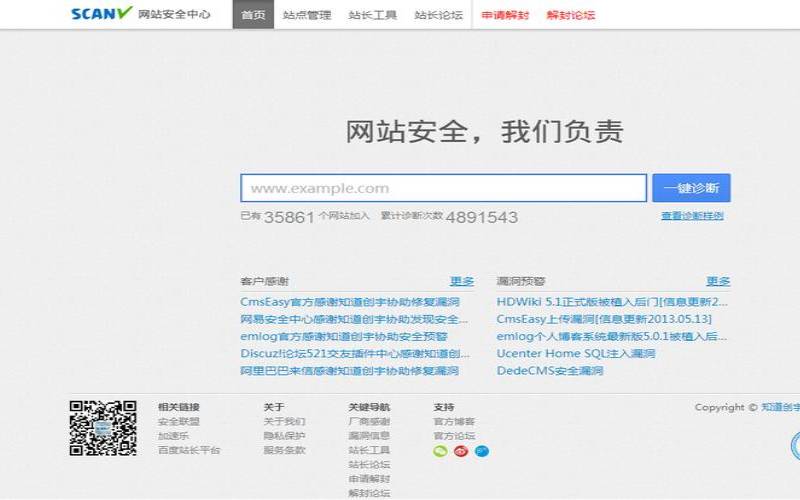Open Ucenter Home SQL注入漏洞 link

pyautogui.click(x=576, y=354)
